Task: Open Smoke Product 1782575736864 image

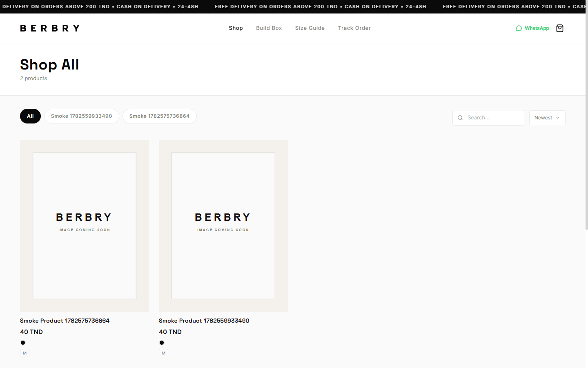Action: point(85,226)
